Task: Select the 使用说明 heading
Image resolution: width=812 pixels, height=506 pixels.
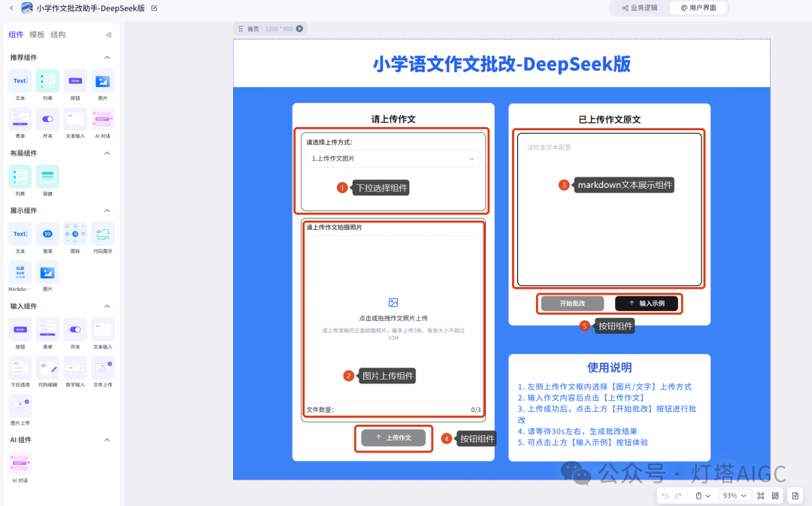Action: pos(609,367)
